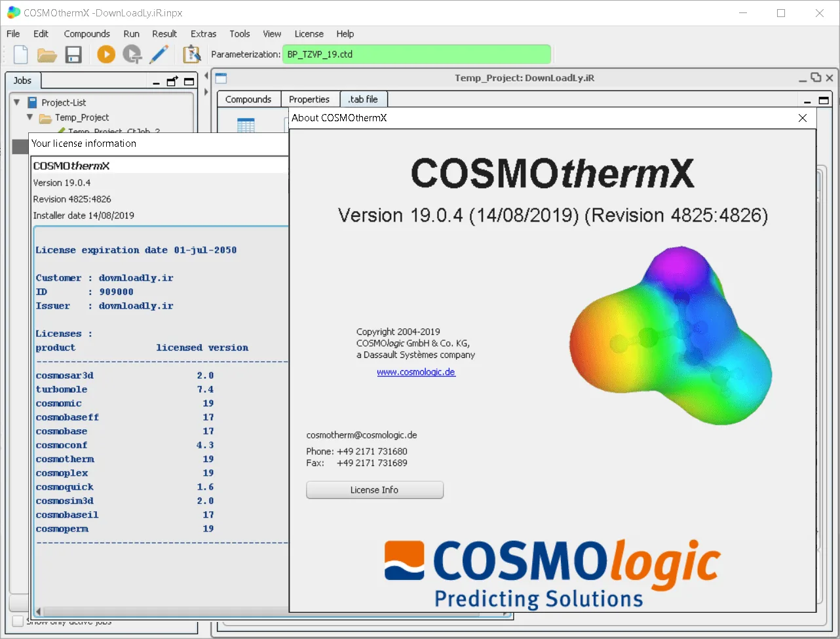The width and height of the screenshot is (840, 639).
Task: Switch to the Compounds tab
Action: click(x=248, y=99)
